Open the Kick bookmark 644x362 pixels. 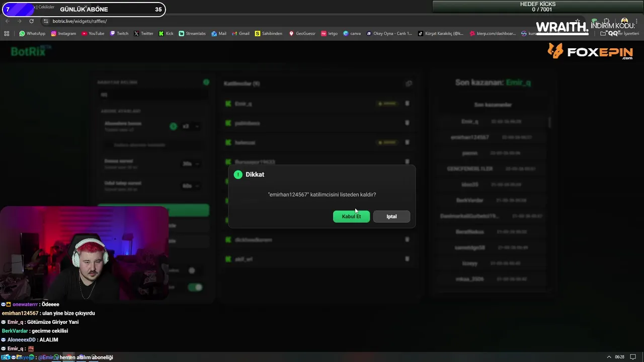click(x=166, y=34)
